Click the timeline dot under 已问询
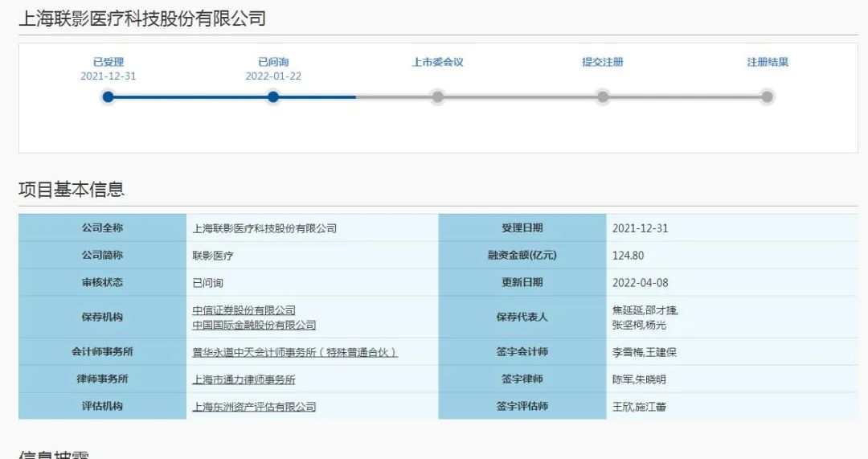 click(273, 97)
